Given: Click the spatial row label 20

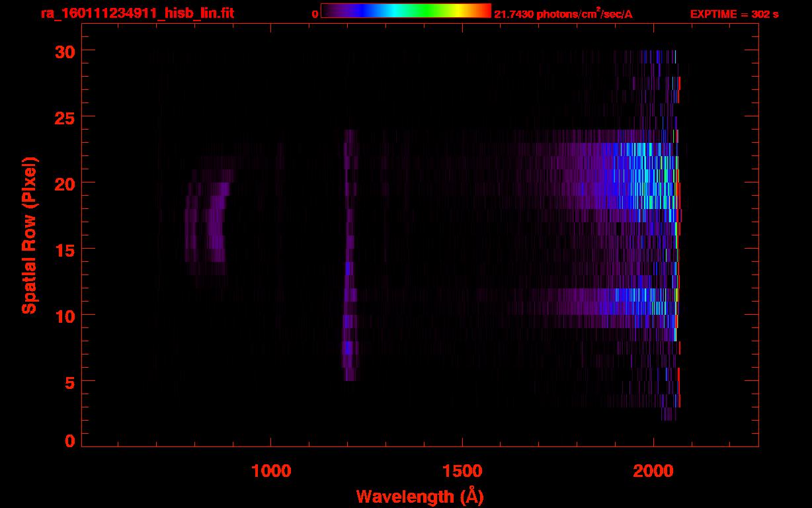Looking at the screenshot, I should (x=65, y=183).
